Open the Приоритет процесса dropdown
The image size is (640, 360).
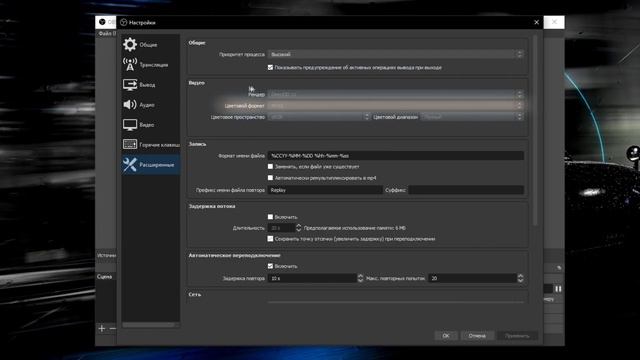(396, 54)
